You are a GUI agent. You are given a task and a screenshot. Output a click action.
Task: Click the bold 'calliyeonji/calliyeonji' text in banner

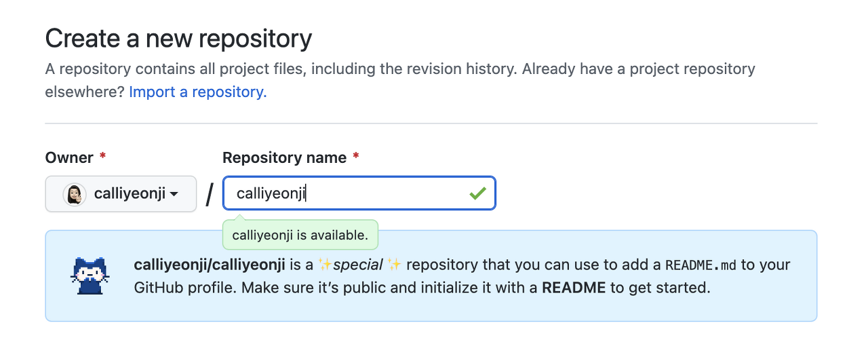211,264
